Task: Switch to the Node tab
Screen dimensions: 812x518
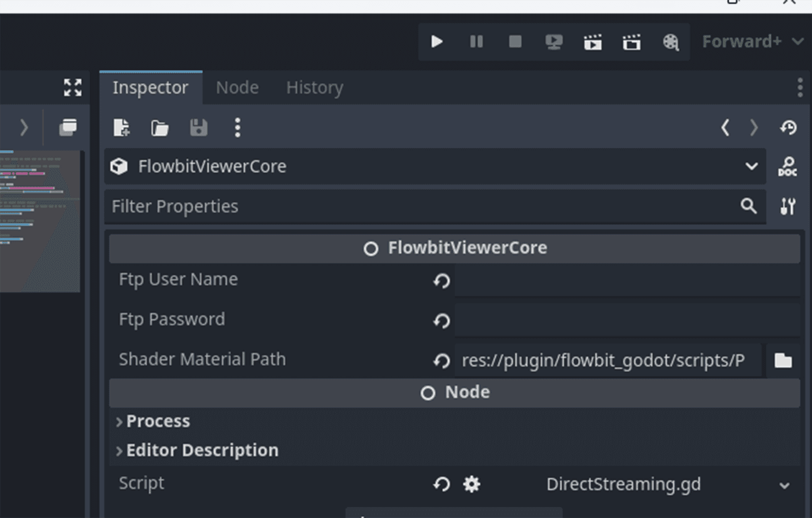Action: coord(237,87)
